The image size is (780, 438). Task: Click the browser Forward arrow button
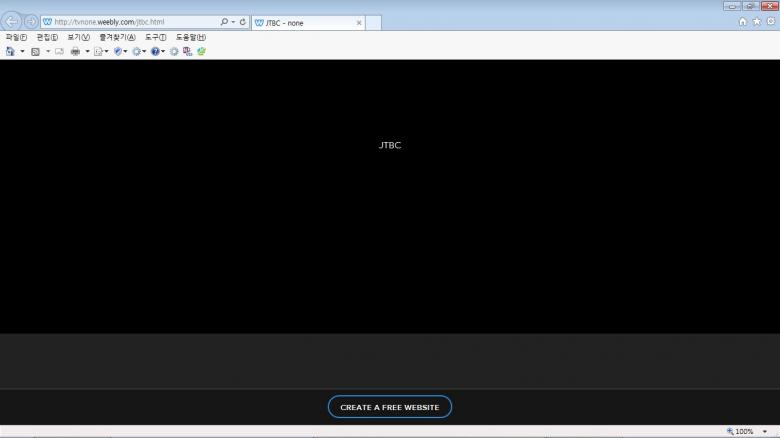click(31, 21)
